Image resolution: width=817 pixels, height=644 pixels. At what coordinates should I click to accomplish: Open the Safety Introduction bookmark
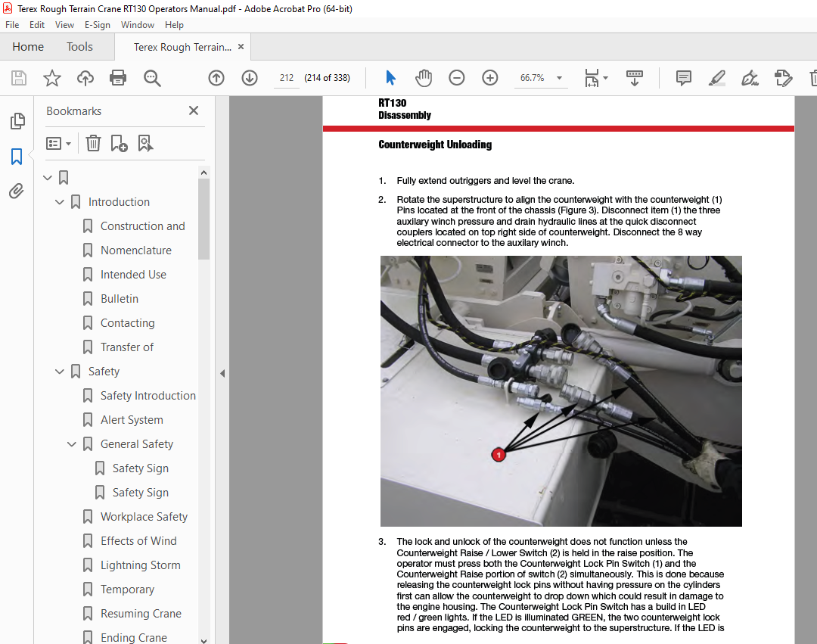point(148,396)
